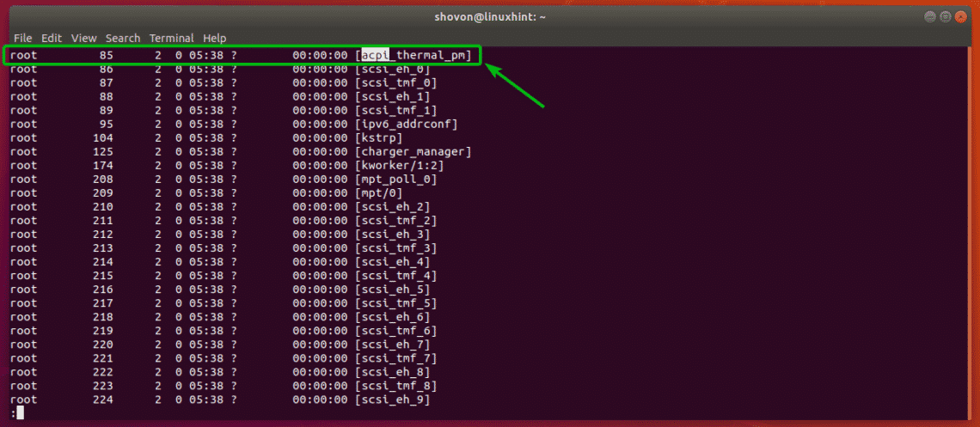Open the Edit menu
Screen dimensions: 980x427
click(x=52, y=38)
